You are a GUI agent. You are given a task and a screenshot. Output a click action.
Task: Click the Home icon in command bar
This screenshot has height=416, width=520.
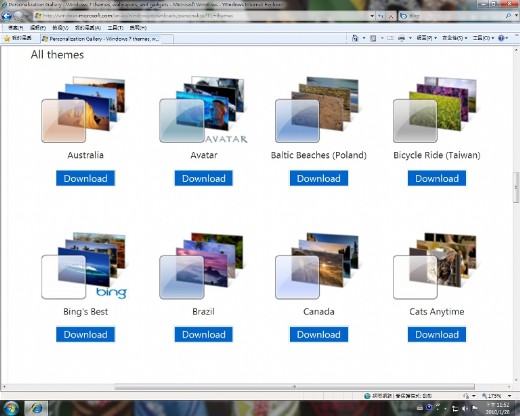[355, 38]
